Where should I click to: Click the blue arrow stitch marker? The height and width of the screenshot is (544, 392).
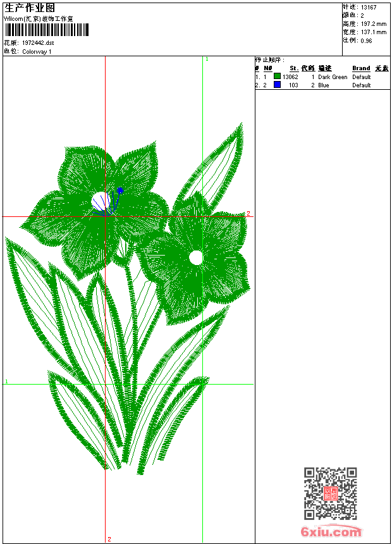tap(120, 190)
